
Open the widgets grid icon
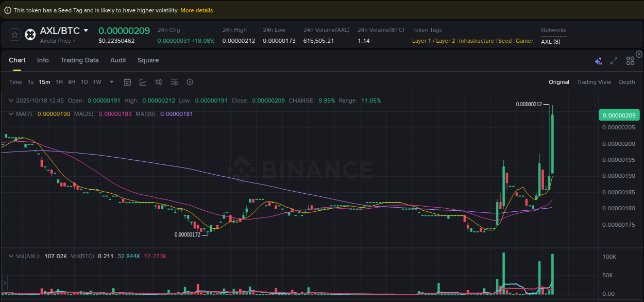[x=630, y=61]
